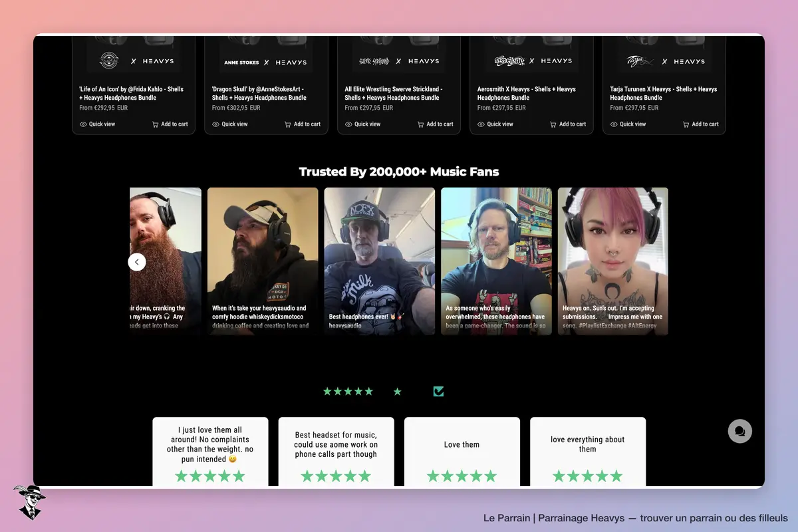This screenshot has width=798, height=532.
Task: Click the 'From €302,95 EUR' price
Action: [236, 108]
